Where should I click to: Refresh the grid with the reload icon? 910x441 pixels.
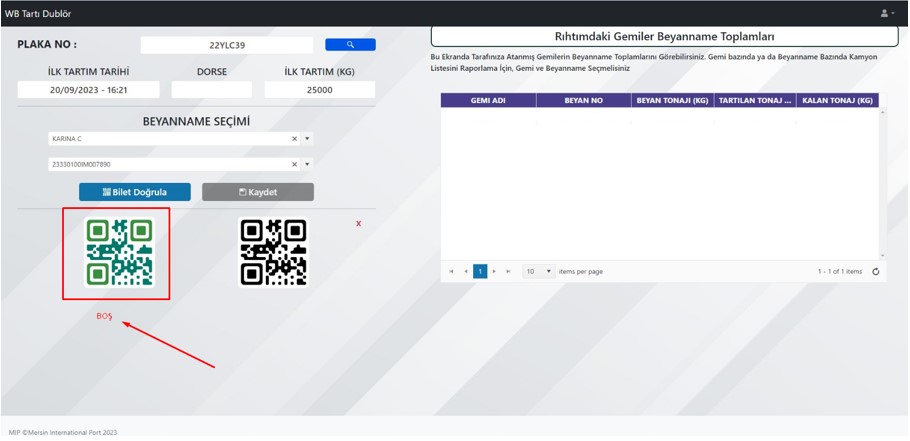[876, 272]
